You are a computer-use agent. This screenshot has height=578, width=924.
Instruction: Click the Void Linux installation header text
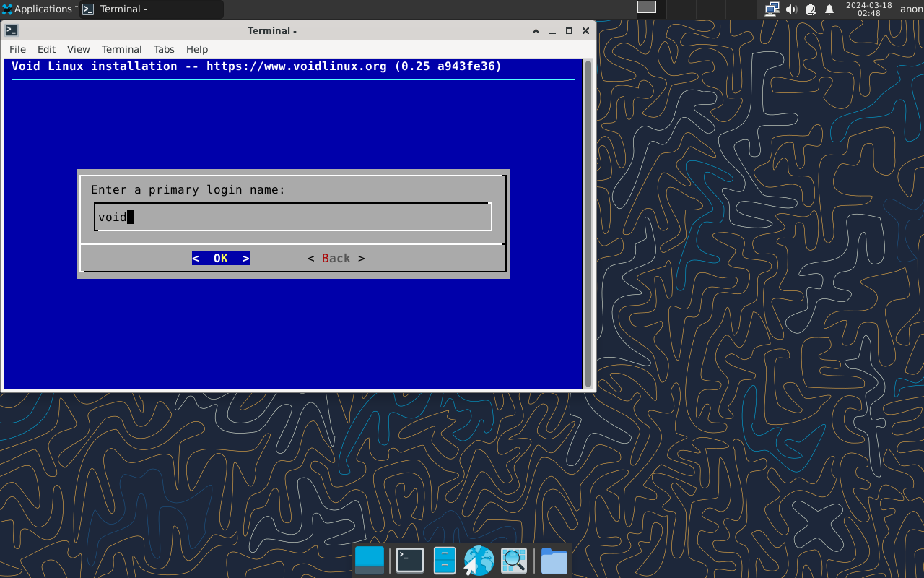tap(256, 66)
